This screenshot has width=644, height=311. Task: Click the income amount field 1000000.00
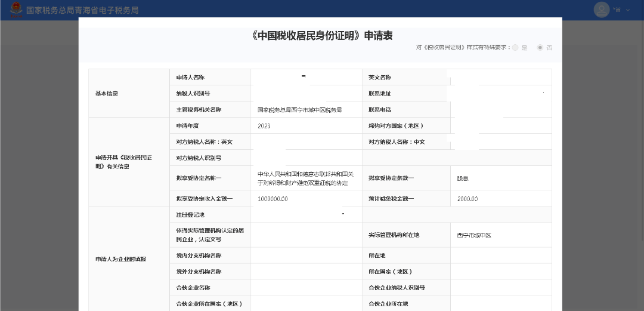(x=306, y=199)
